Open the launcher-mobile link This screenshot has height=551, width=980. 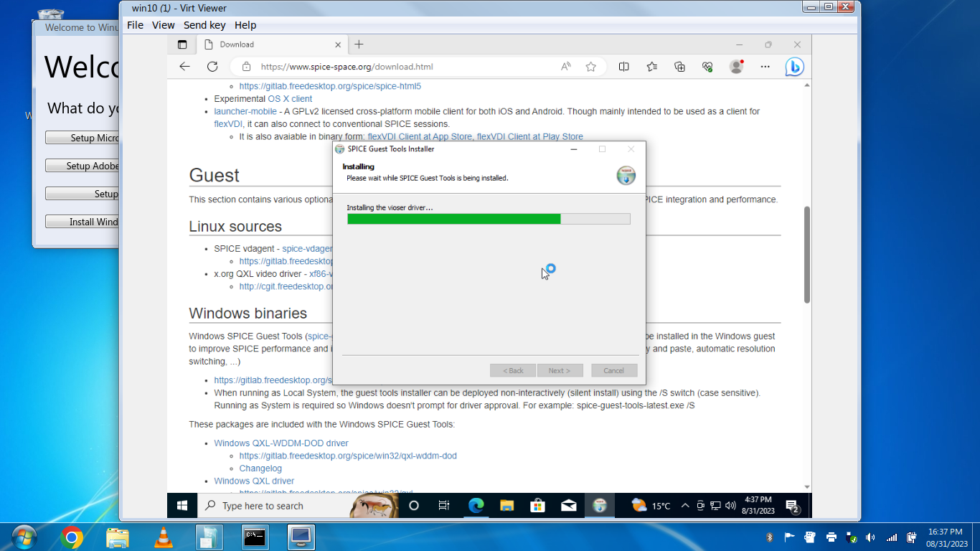point(245,111)
